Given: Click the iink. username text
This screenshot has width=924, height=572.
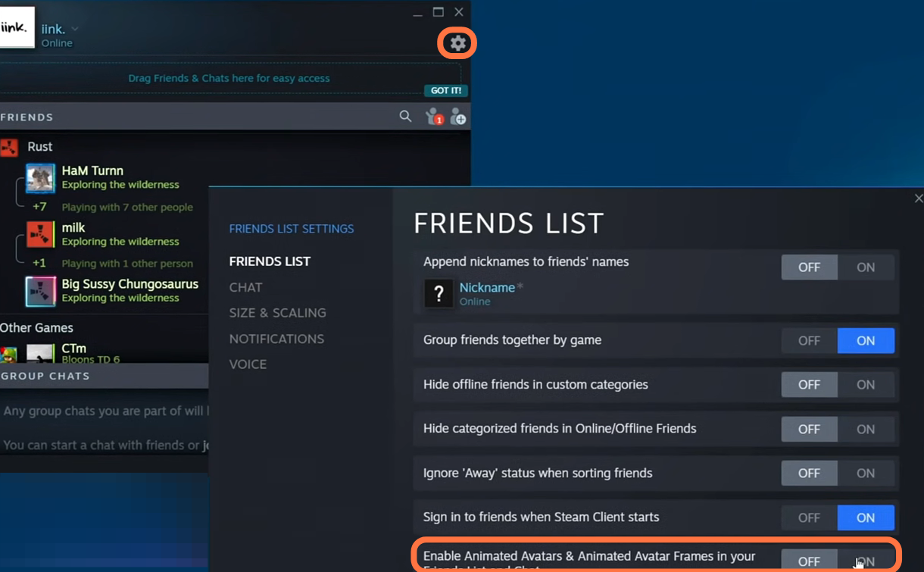Looking at the screenshot, I should pos(53,29).
